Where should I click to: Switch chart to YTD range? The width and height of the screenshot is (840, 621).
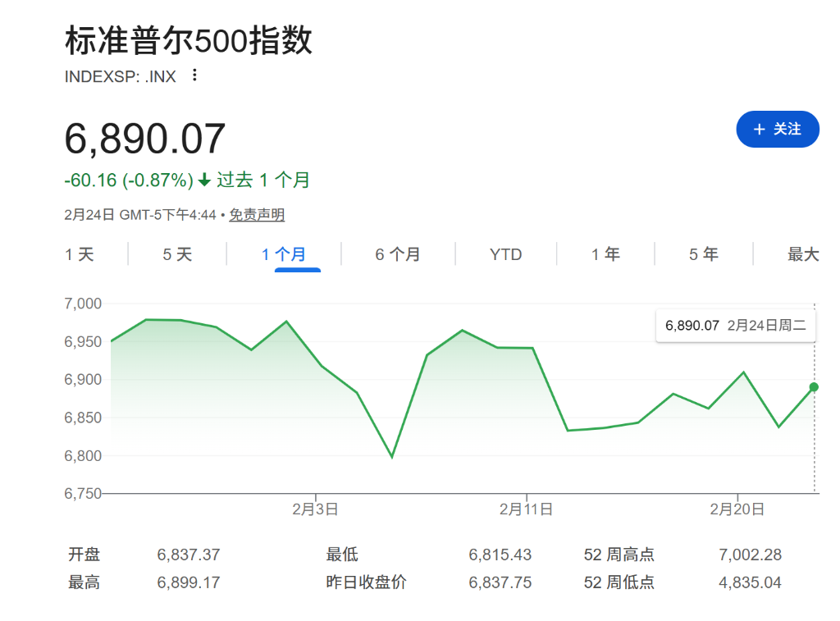click(505, 254)
